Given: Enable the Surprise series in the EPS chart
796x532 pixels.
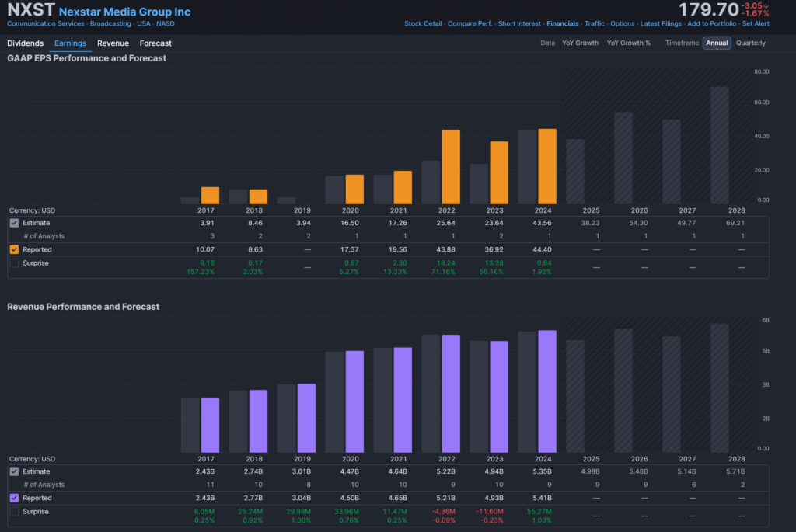Looking at the screenshot, I should tap(12, 263).
